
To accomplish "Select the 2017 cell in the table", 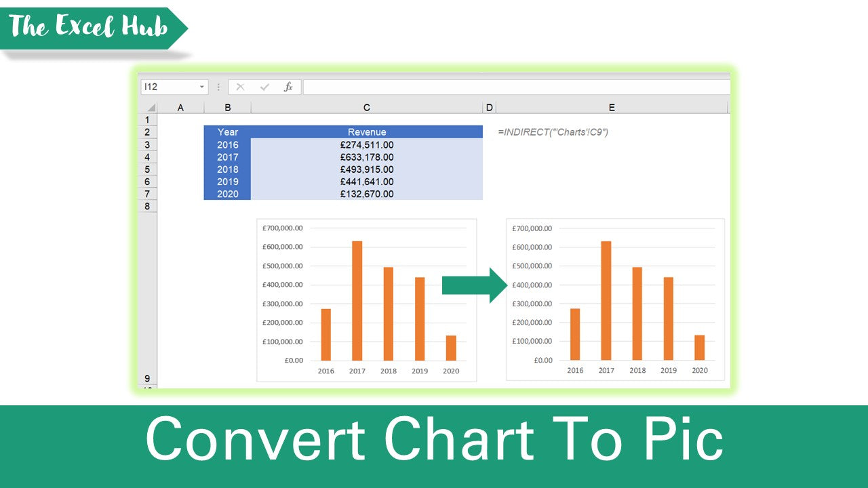I will [227, 157].
